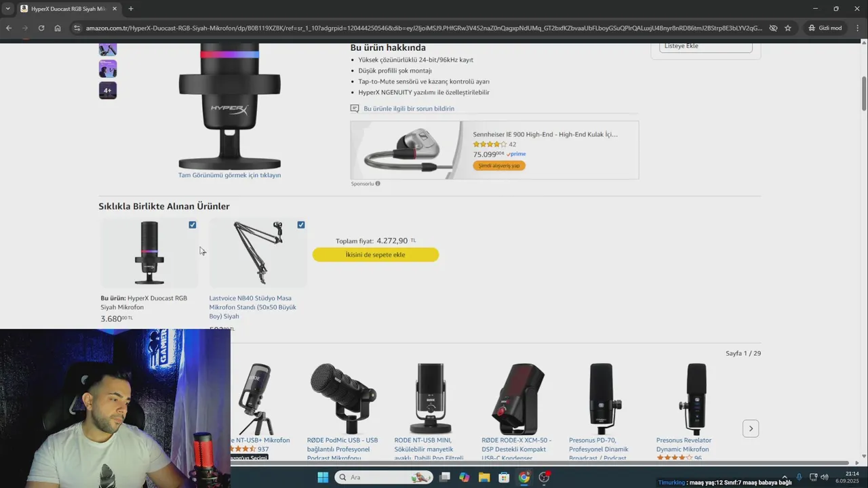
Task: Click Sayfa 1 / 29 indicator
Action: (743, 353)
